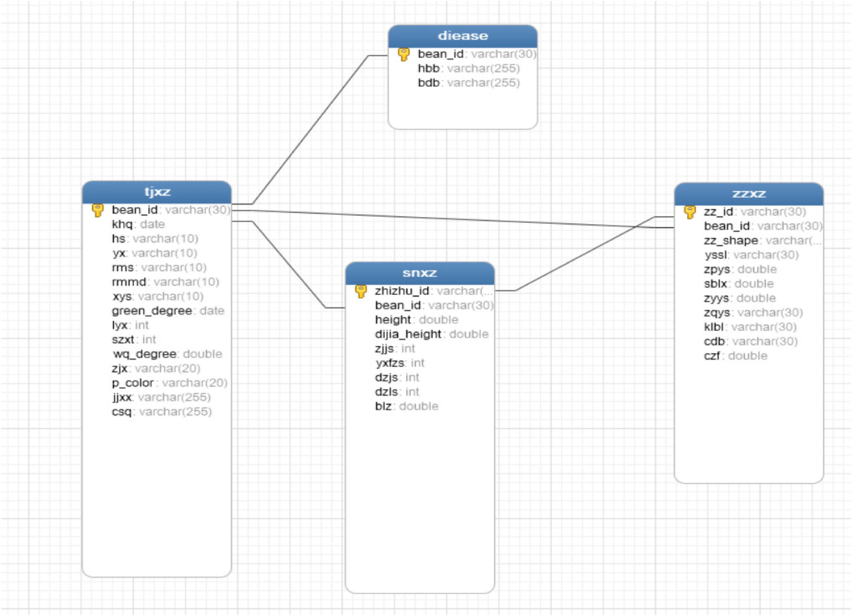Select the zqys: varchar(30) field
Viewport: 852px width, 616px height.
[754, 312]
